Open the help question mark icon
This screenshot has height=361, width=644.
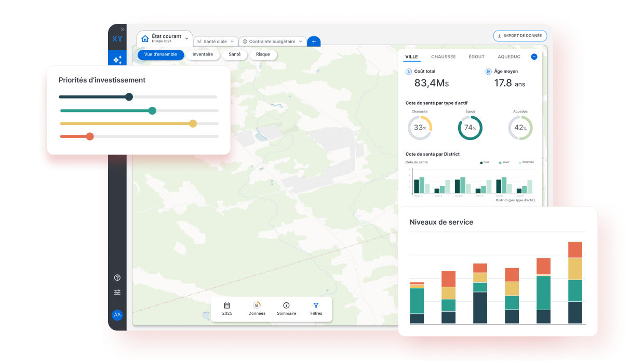[x=117, y=278]
